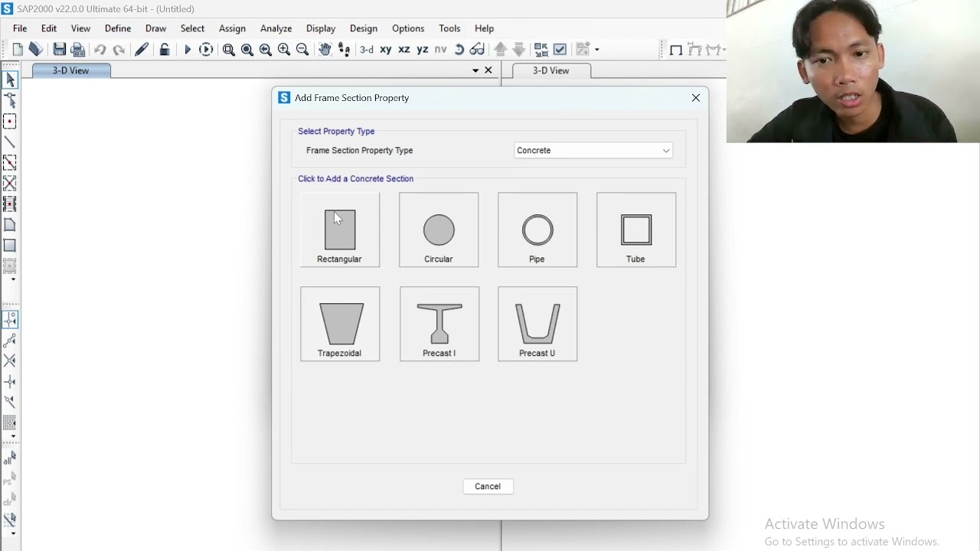Switch to 3-d view button

click(x=367, y=50)
